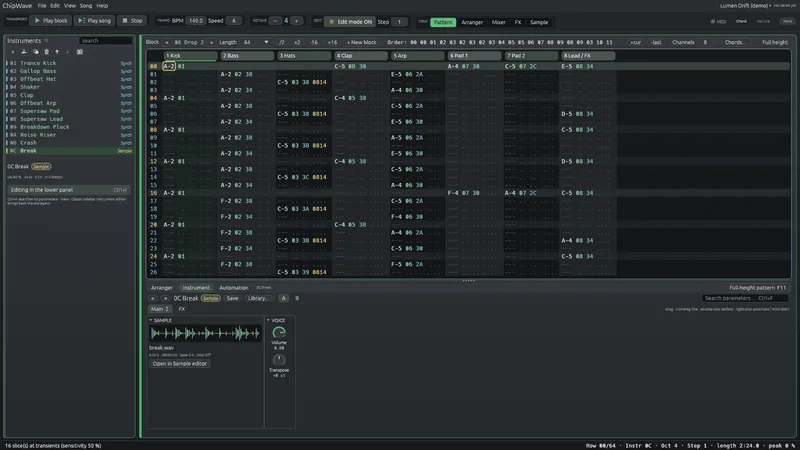The image size is (800, 450).
Task: Open the instrument FX sub-tab
Action: pyautogui.click(x=182, y=309)
